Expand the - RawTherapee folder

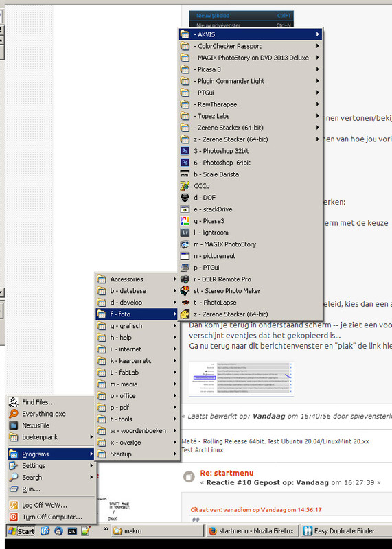coord(251,104)
